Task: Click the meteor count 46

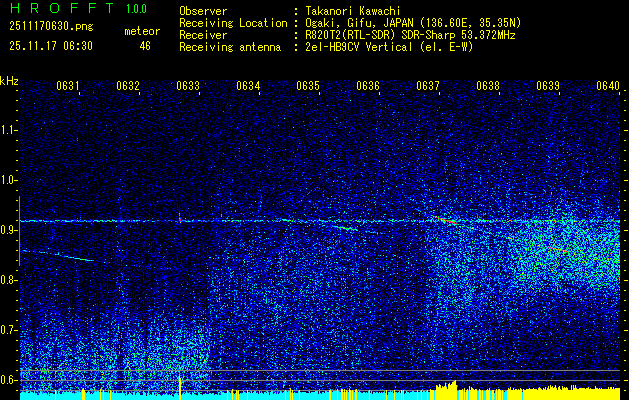Action: pos(145,46)
